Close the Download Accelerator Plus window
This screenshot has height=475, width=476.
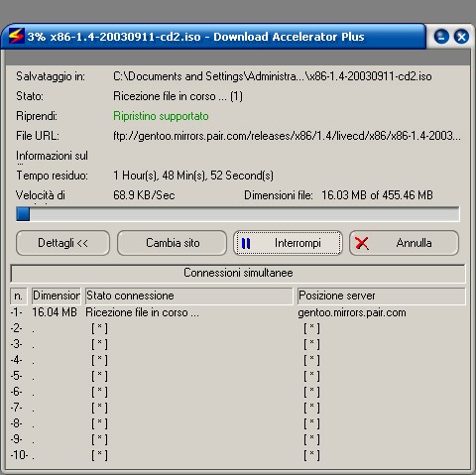tap(461, 37)
